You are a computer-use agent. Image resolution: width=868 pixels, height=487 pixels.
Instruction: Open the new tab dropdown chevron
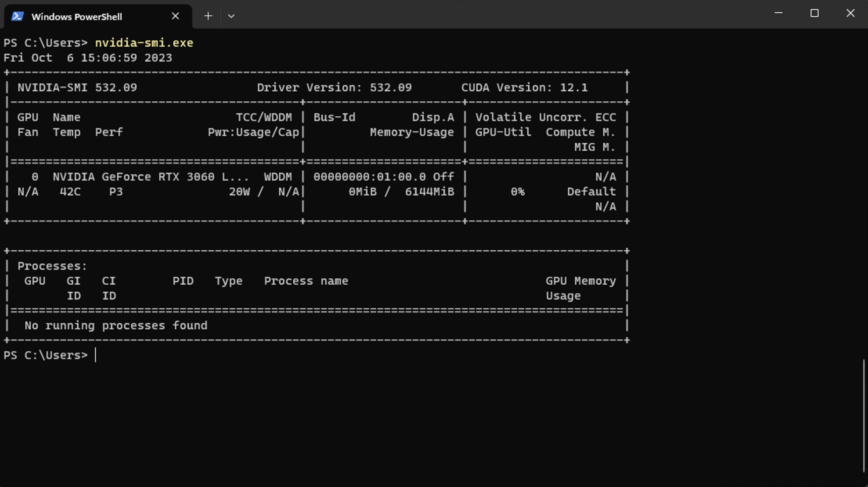[231, 16]
